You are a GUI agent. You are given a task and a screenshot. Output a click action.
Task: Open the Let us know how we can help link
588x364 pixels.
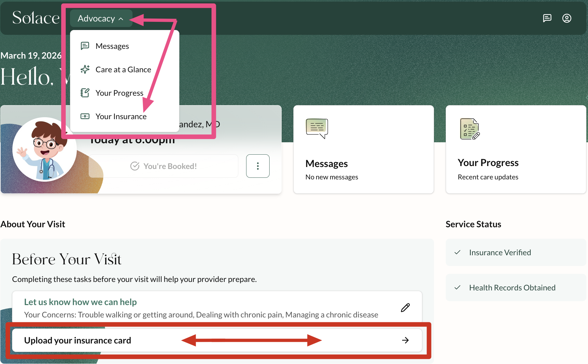click(80, 302)
